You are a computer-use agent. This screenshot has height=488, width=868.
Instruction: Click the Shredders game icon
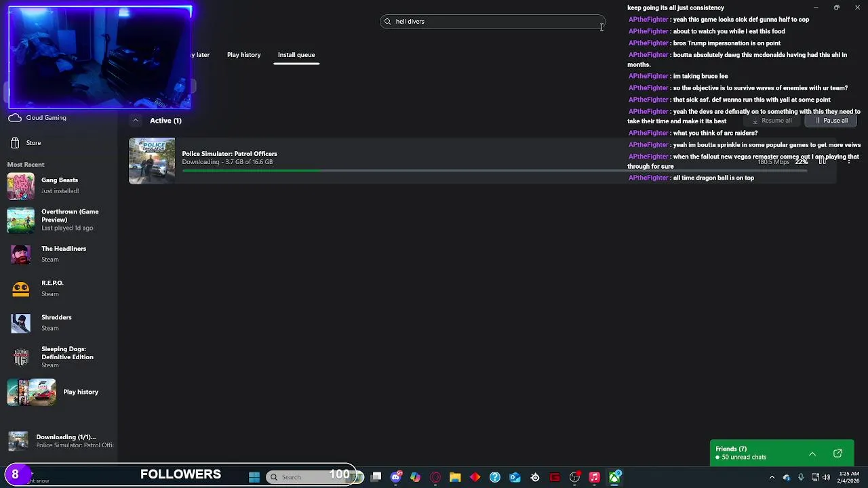click(20, 323)
